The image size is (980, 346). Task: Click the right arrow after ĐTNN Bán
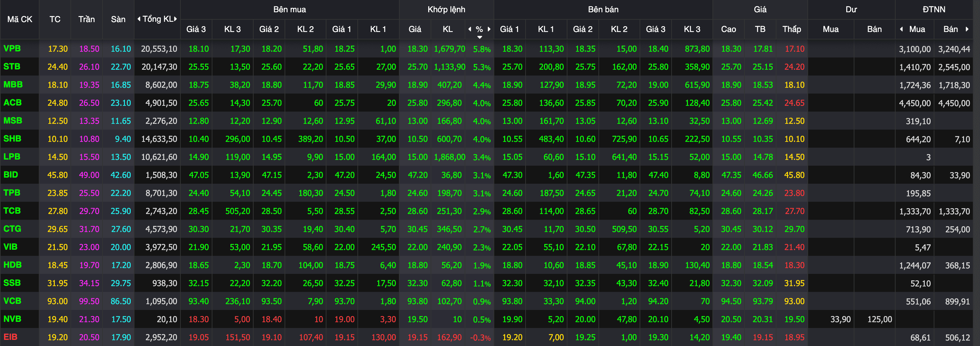[967, 29]
